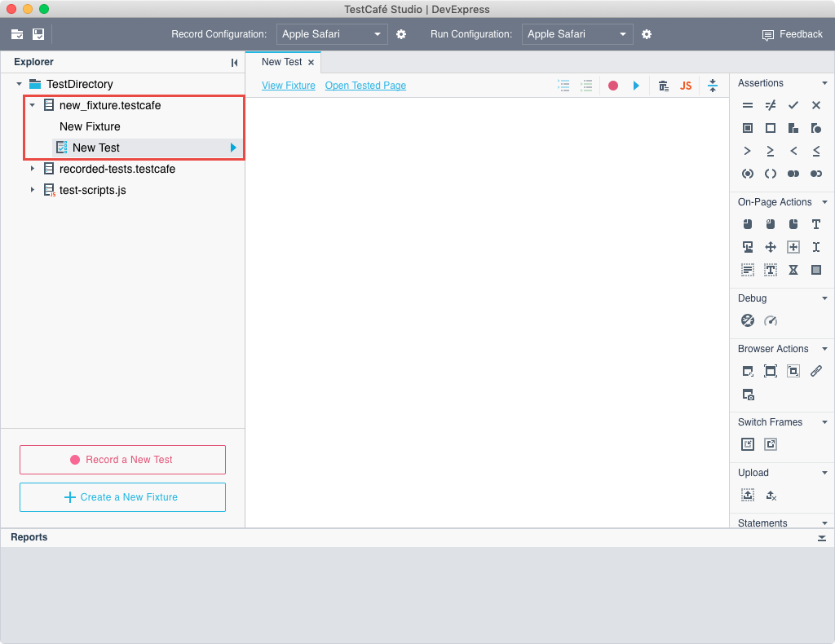Click the Equals assertion icon
Viewport: 835px width, 644px height.
pyautogui.click(x=748, y=105)
